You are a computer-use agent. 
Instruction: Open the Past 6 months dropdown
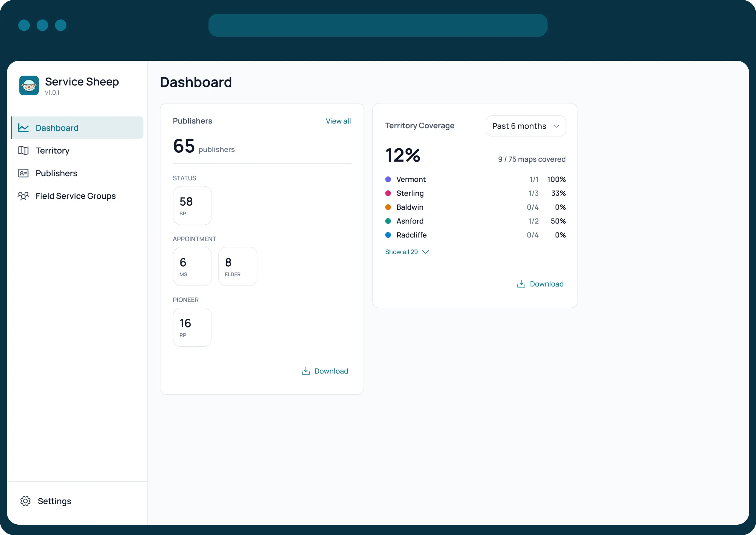tap(526, 126)
